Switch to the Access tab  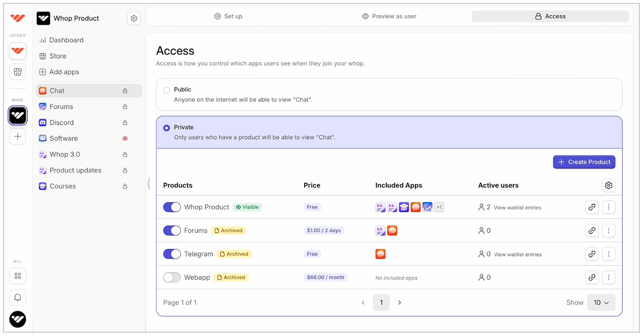pos(550,16)
